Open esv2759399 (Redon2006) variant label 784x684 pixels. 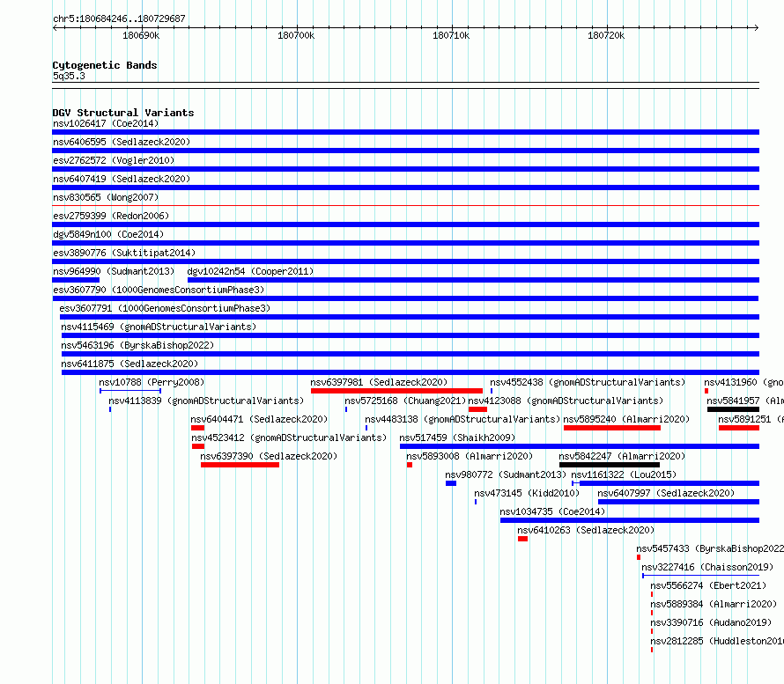pos(111,216)
